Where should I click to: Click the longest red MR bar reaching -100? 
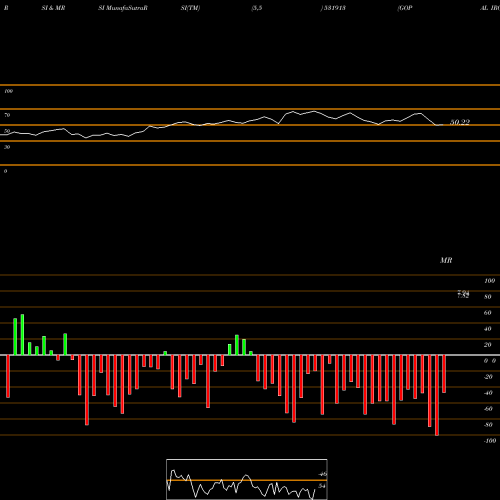tap(437, 395)
